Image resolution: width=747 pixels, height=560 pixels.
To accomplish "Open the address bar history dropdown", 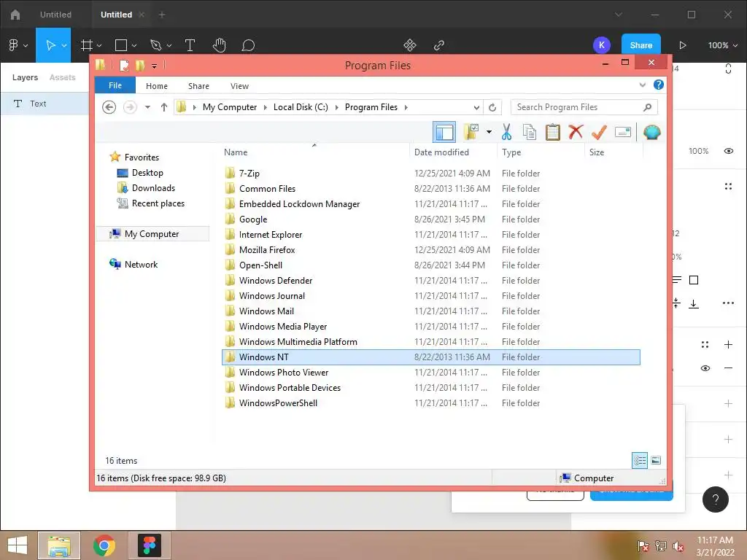I will coord(476,108).
